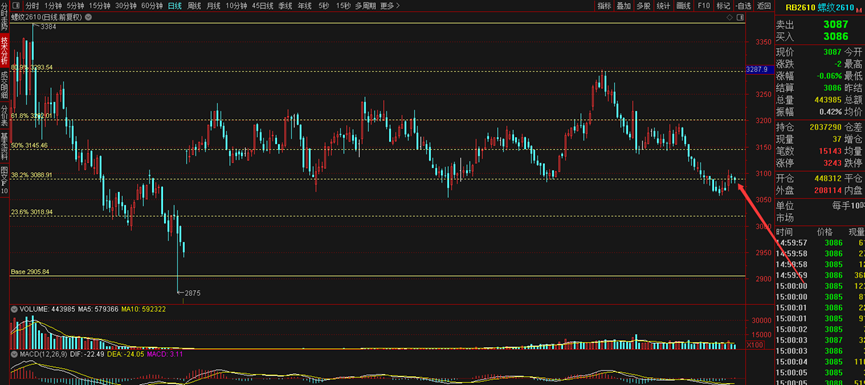Click the Base 2905.84 Fibonacci line label

pyautogui.click(x=30, y=272)
